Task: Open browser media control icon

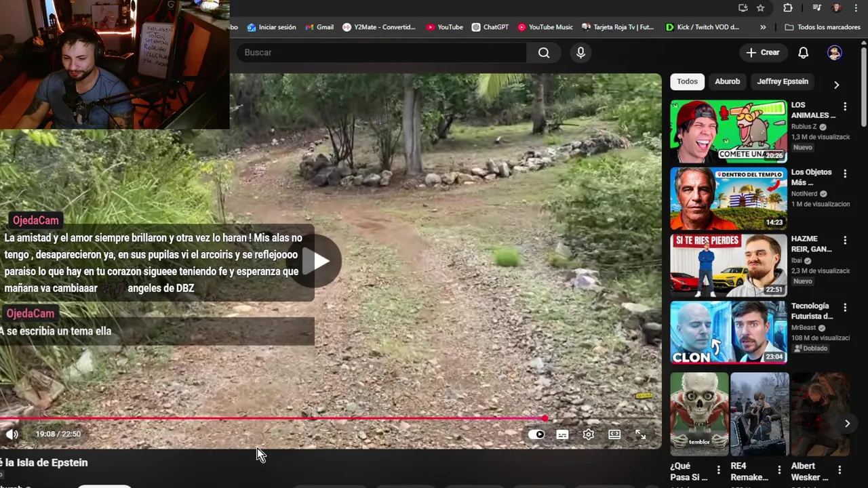Action: (816, 8)
